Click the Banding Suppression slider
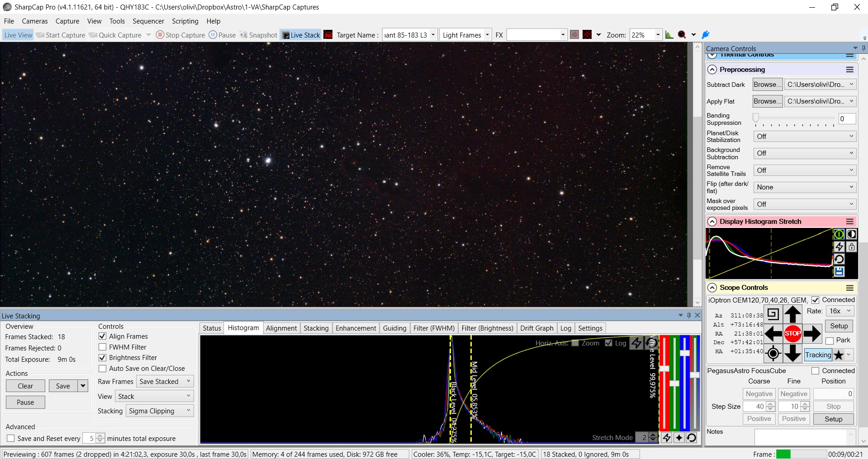Image resolution: width=868 pixels, height=459 pixels. (x=794, y=119)
